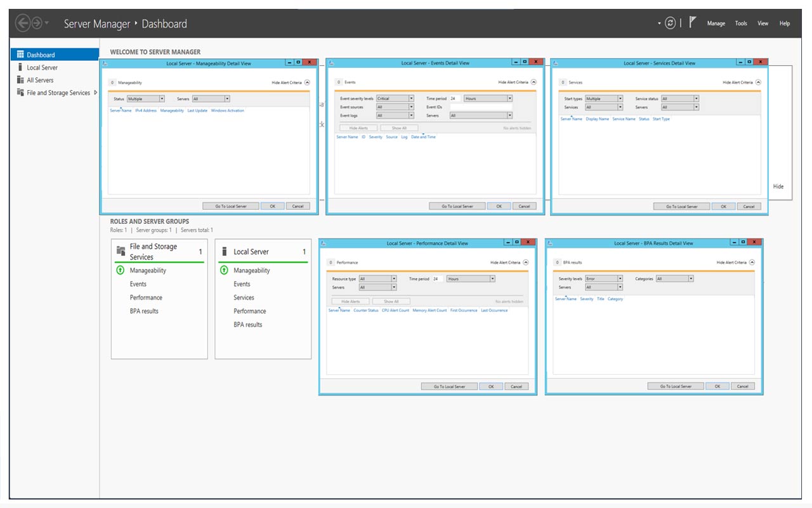Click Go To Local Server in Performance view
Image resolution: width=812 pixels, height=508 pixels.
tap(450, 387)
